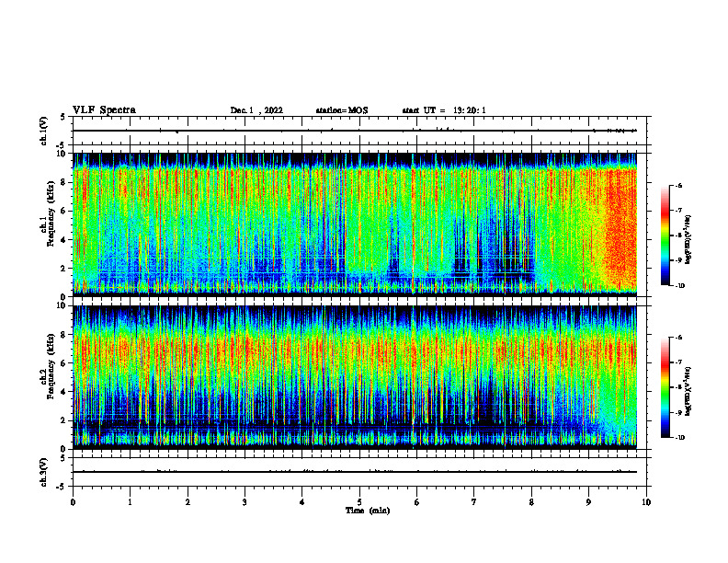Click the ch.2 spectrogram color bar

pos(665,387)
